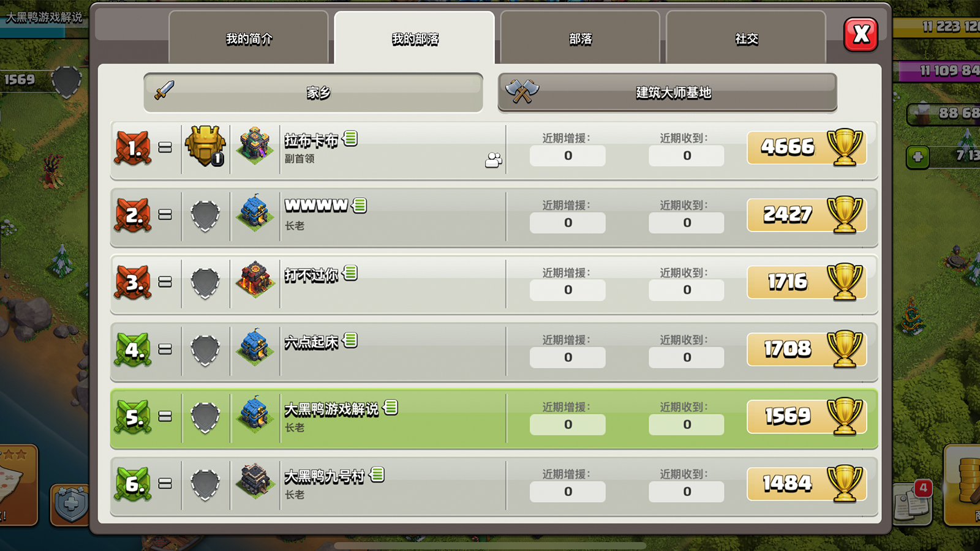Open the 我的简介 tab

(249, 38)
